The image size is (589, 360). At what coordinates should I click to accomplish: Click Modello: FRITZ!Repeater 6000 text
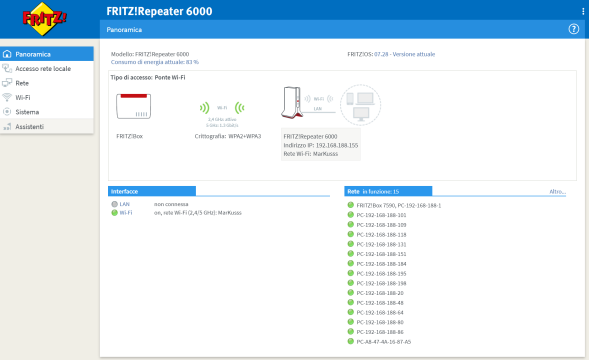150,54
